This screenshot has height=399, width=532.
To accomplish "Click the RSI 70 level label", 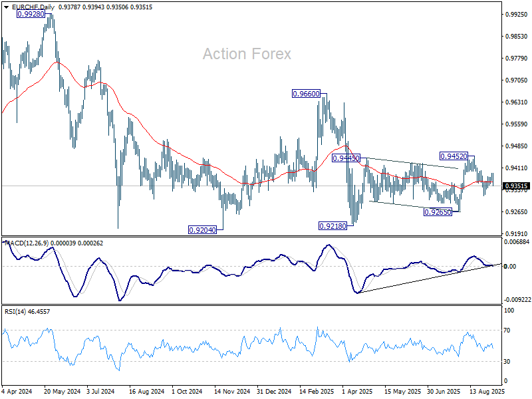I will click(x=507, y=330).
